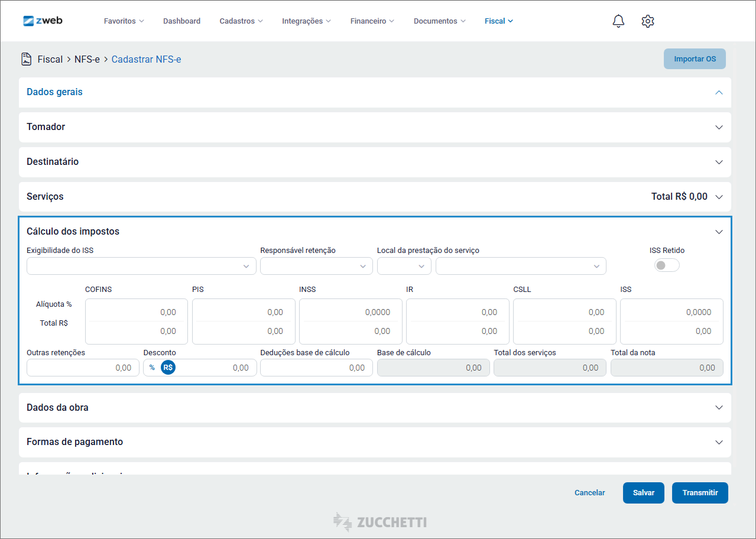
Task: Expand the Tomador section
Action: [x=719, y=127]
